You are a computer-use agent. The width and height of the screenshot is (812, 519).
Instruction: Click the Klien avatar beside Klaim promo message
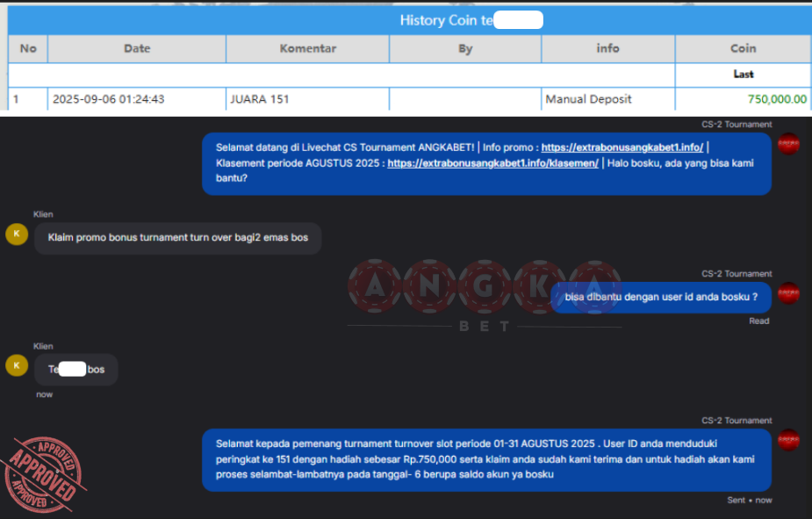pos(17,234)
